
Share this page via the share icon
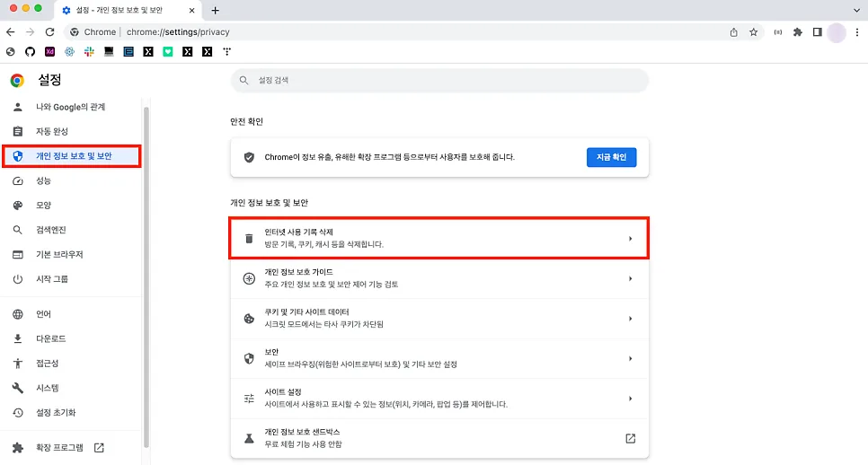pos(733,32)
